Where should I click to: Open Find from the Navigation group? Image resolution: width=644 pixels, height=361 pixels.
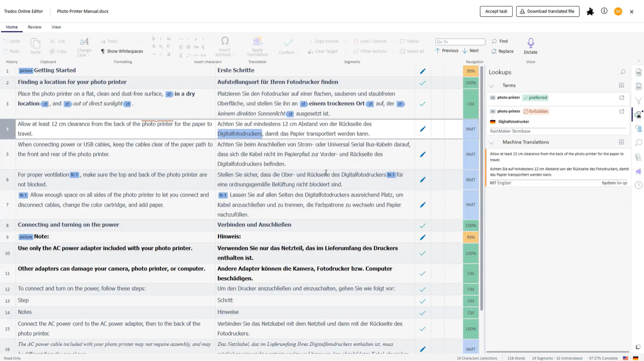pos(500,41)
